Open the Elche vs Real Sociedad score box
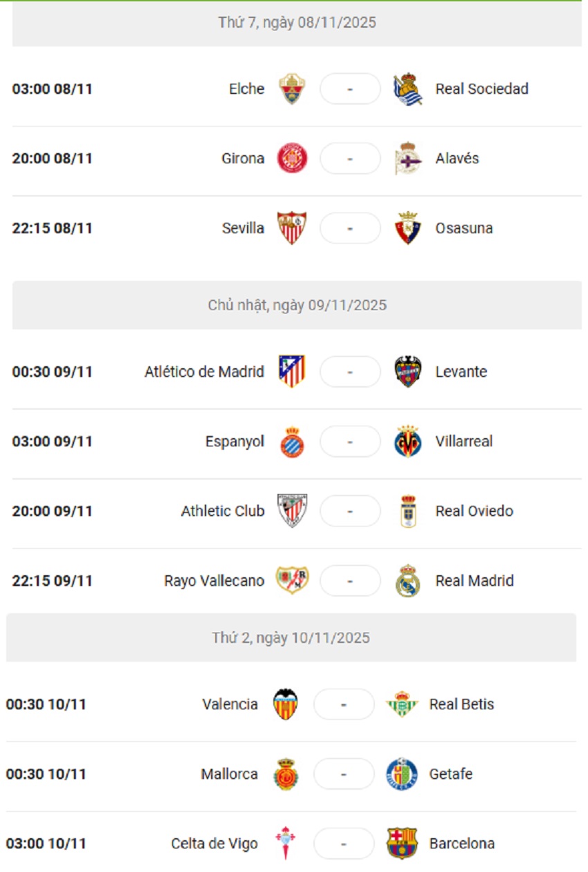 [350, 89]
